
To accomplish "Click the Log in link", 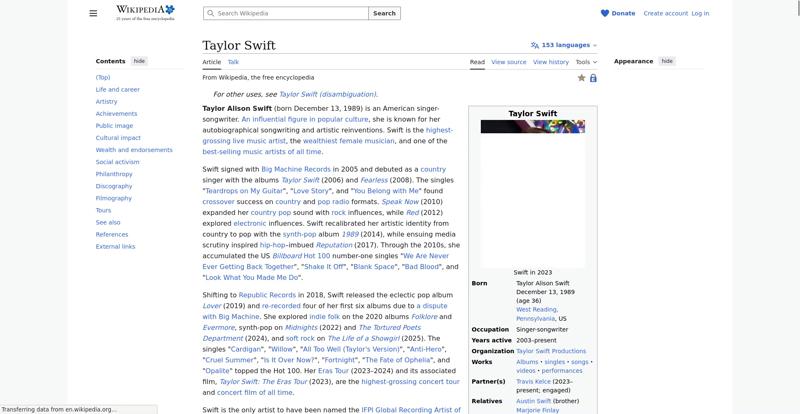I will point(700,13).
